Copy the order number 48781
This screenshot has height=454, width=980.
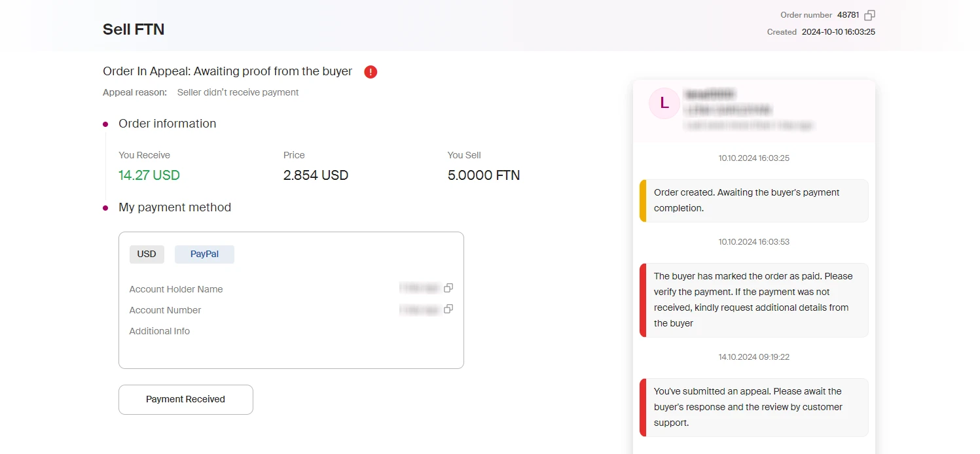coord(869,15)
